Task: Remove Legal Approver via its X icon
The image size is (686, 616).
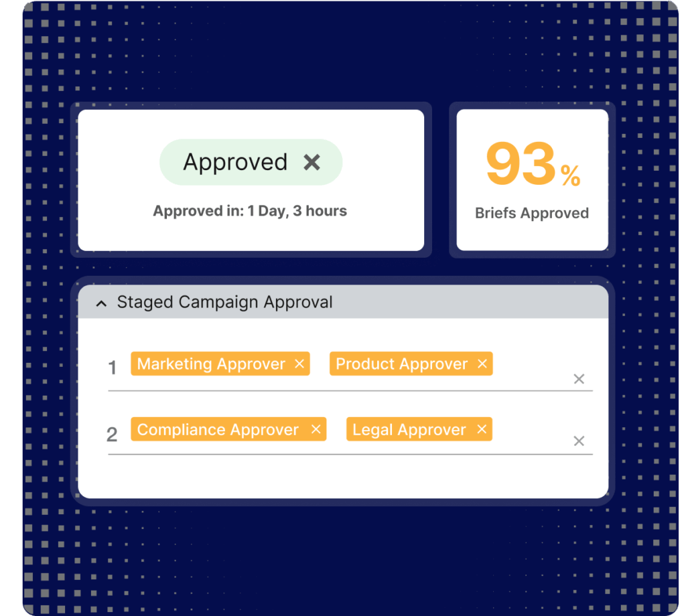Action: click(x=480, y=429)
